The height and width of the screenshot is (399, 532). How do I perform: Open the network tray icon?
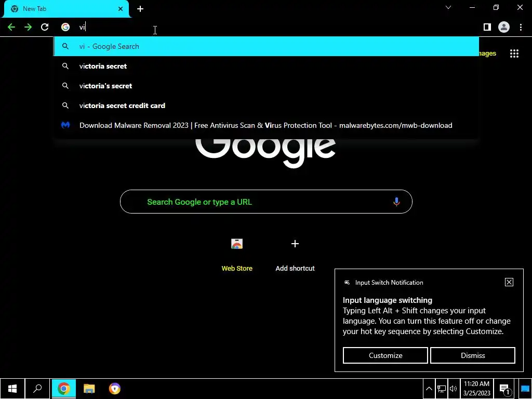tap(442, 389)
